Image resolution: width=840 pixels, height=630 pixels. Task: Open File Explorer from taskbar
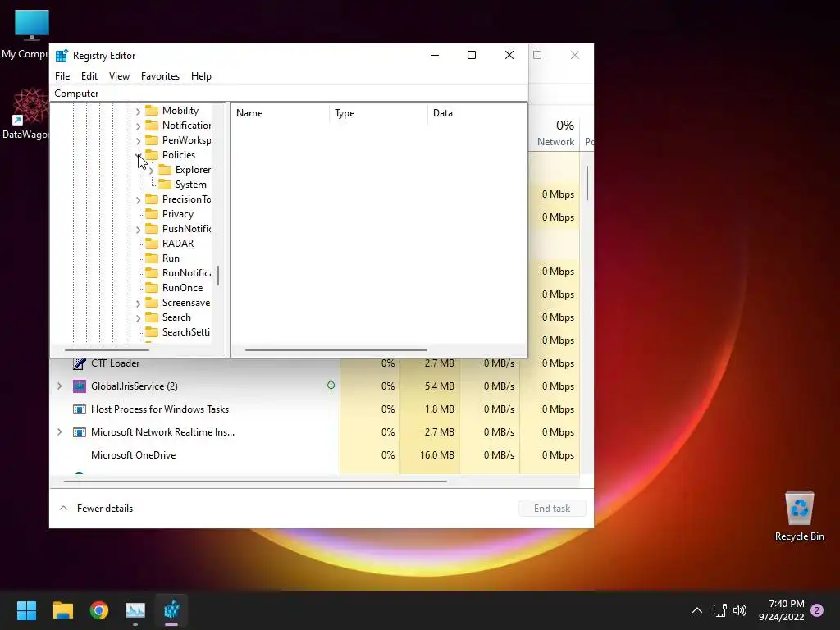[x=62, y=610]
